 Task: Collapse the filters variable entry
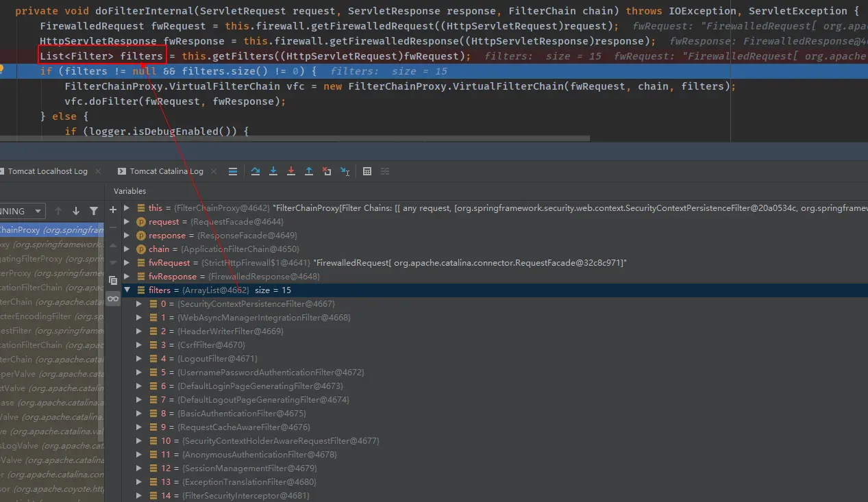pyautogui.click(x=126, y=290)
